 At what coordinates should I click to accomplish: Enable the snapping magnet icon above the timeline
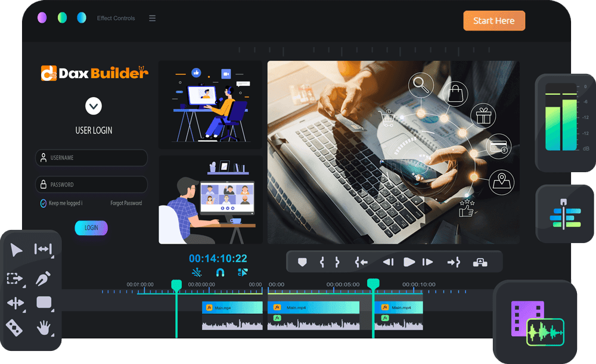[220, 272]
